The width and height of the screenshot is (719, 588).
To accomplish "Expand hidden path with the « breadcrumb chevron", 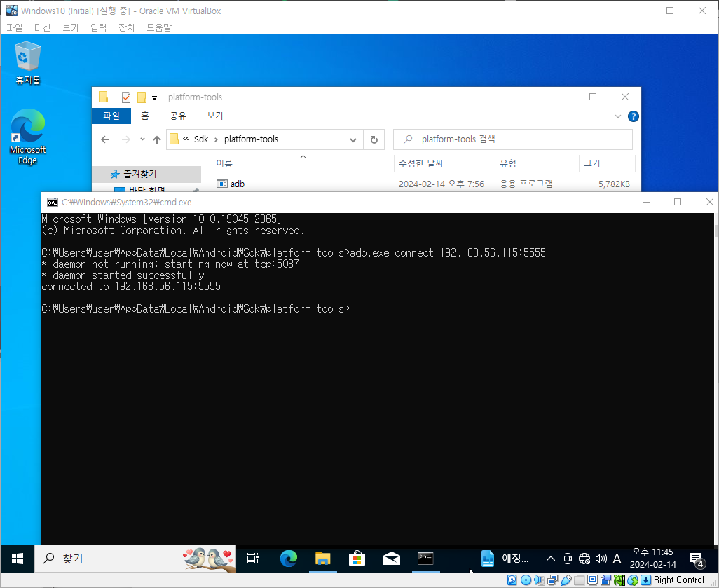I will 186,139.
